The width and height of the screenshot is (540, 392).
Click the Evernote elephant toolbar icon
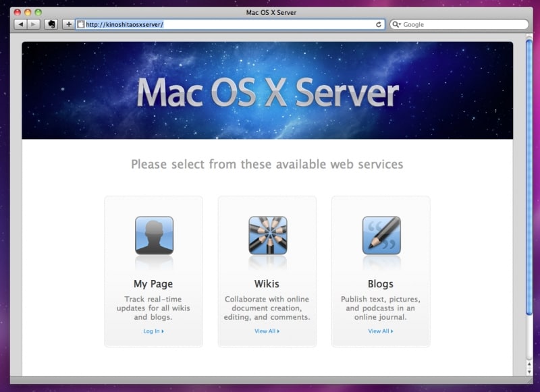tap(51, 24)
